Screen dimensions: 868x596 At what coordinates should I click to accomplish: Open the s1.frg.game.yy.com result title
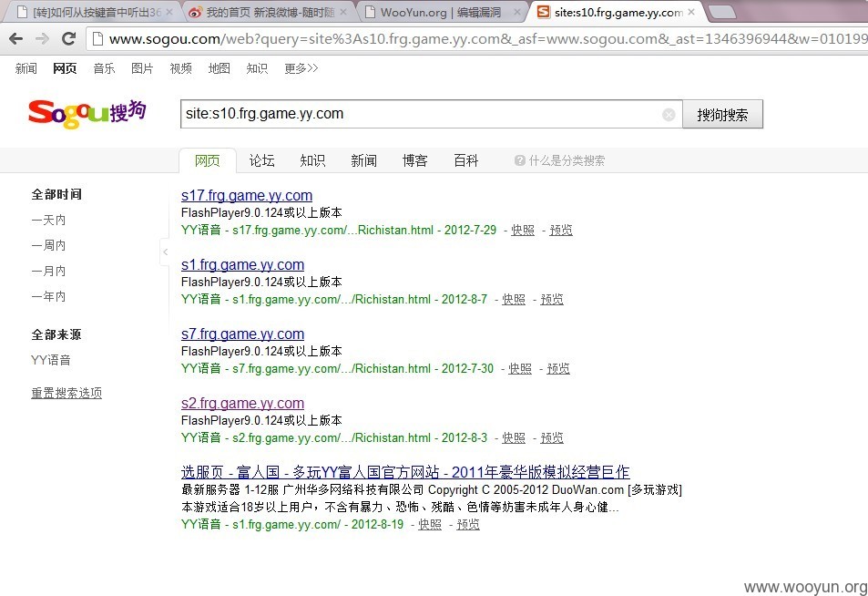coord(242,265)
